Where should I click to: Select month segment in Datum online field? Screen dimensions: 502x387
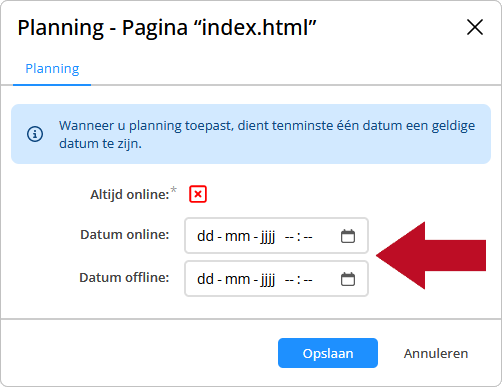click(x=237, y=236)
